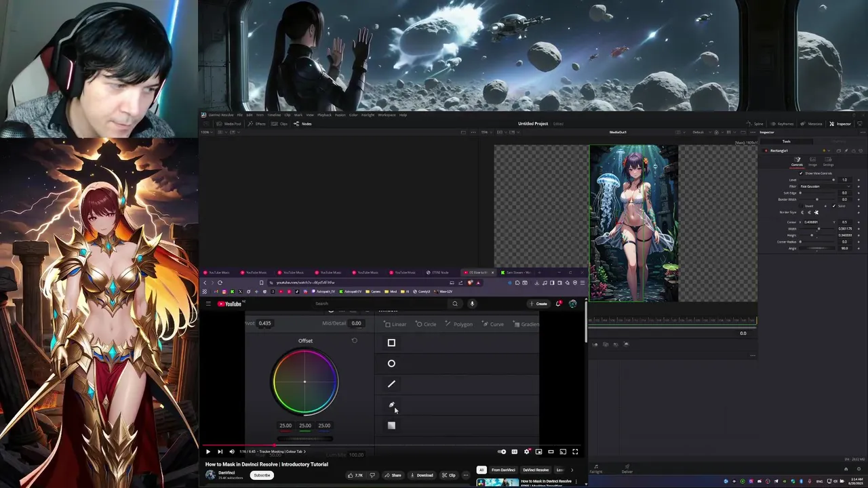Click the YouTube Create button
Screen dimensions: 868x488
539,304
